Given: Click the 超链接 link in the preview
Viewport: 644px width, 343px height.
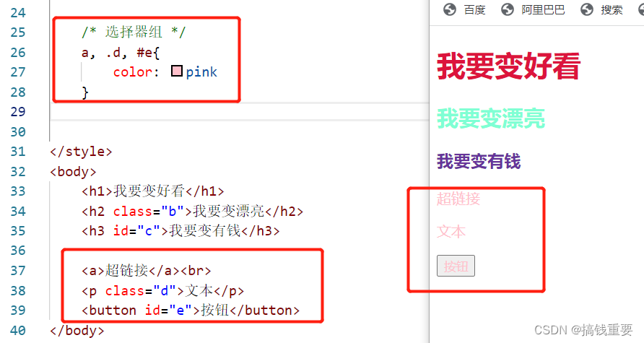Looking at the screenshot, I should pos(458,199).
